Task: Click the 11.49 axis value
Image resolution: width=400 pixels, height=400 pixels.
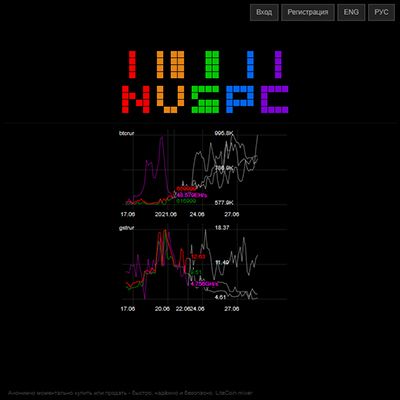Action: click(x=222, y=263)
